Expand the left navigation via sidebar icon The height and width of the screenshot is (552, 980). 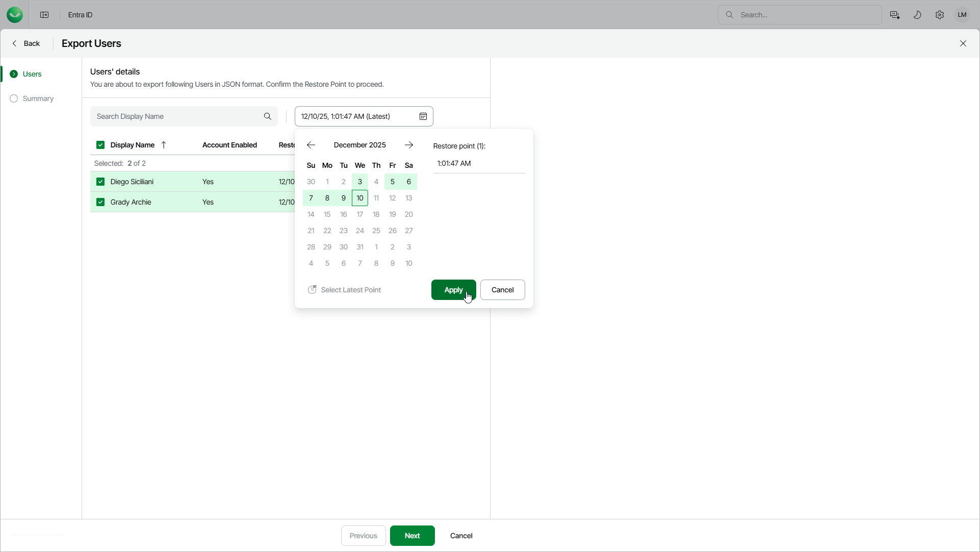click(44, 15)
